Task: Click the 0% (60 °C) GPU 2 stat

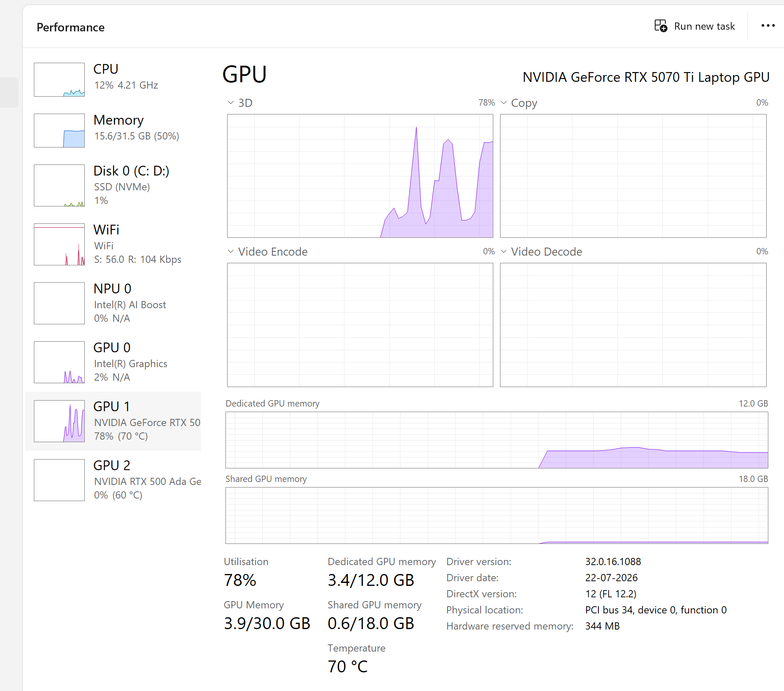Action: 118,495
